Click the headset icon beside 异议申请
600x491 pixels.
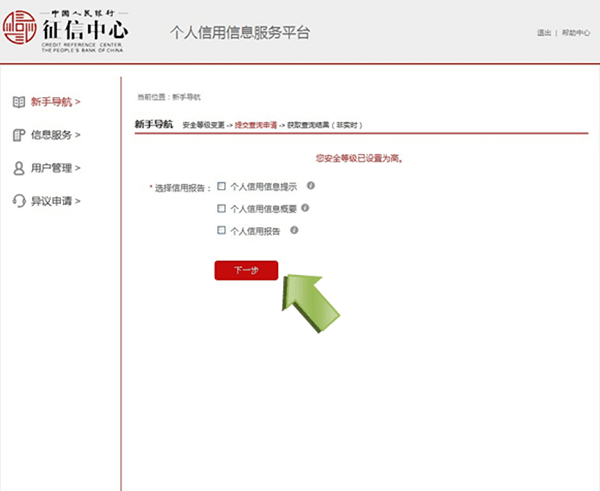point(19,201)
